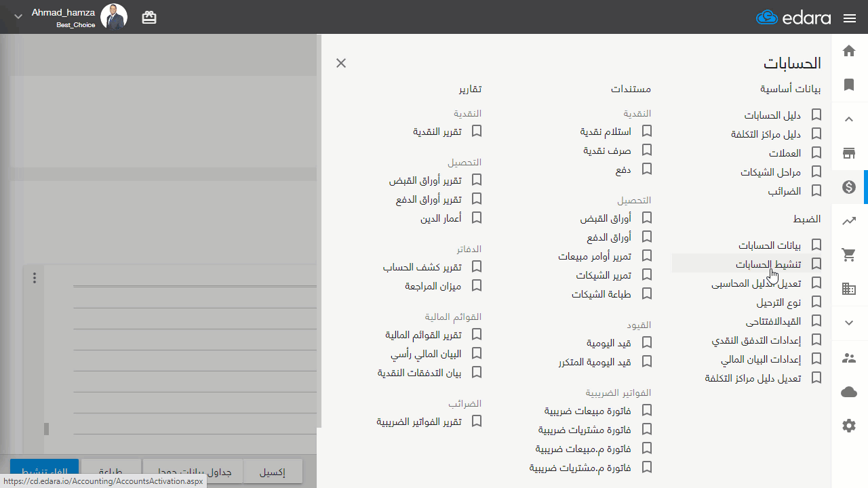The width and height of the screenshot is (868, 488).
Task: Click the إكسيل export button
Action: tap(273, 472)
